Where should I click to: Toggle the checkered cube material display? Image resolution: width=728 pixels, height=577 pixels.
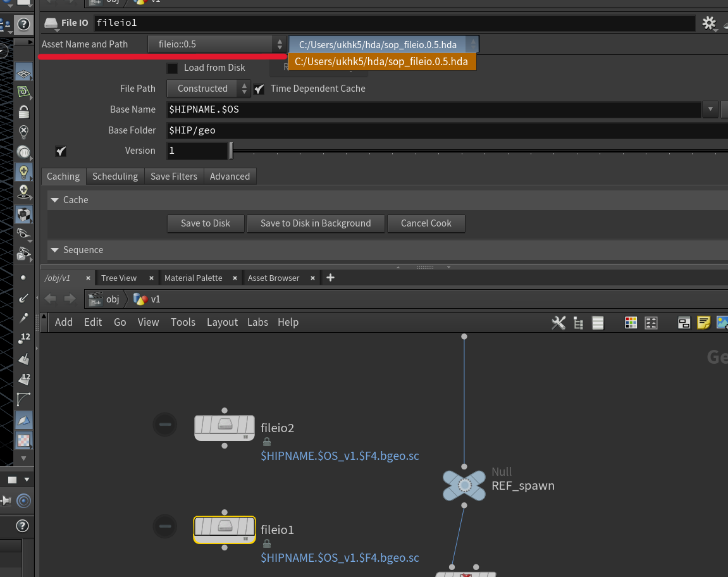(23, 214)
